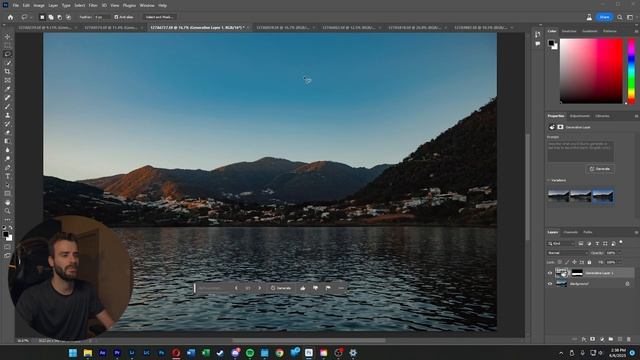The height and width of the screenshot is (360, 640).
Task: Click the hue slider strip
Action: coord(631,71)
